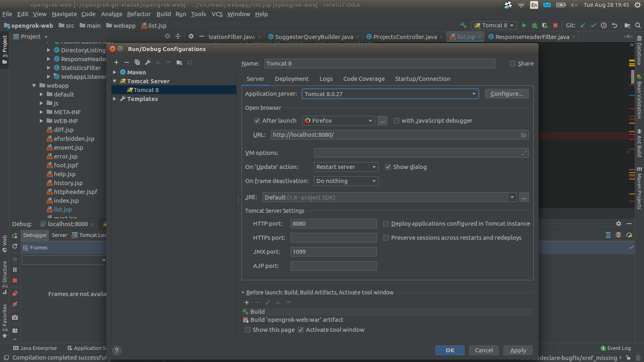Enable Deploy applications configured in Tomcat instance
The width and height of the screenshot is (644, 362).
coord(386,224)
